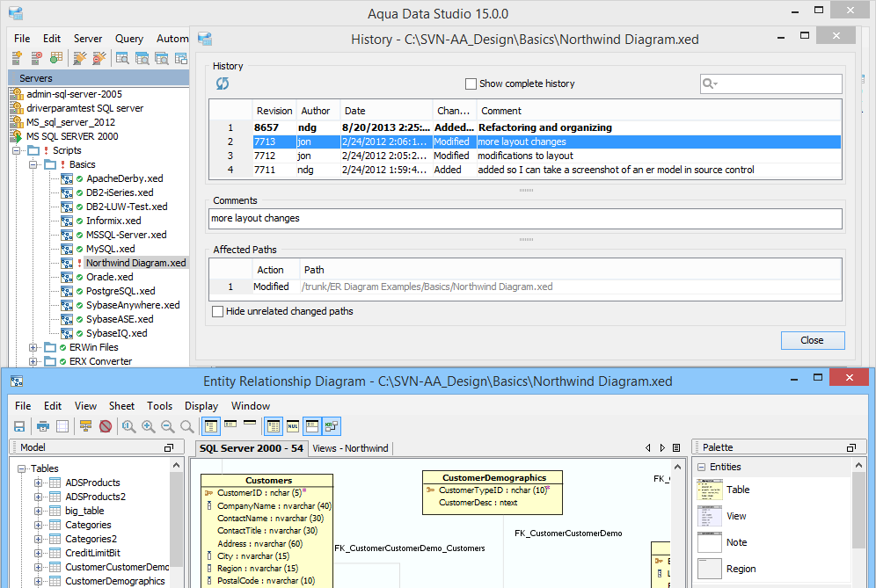Click the Model panel vertical scrollbar thumb
This screenshot has width=876, height=588.
click(x=177, y=519)
